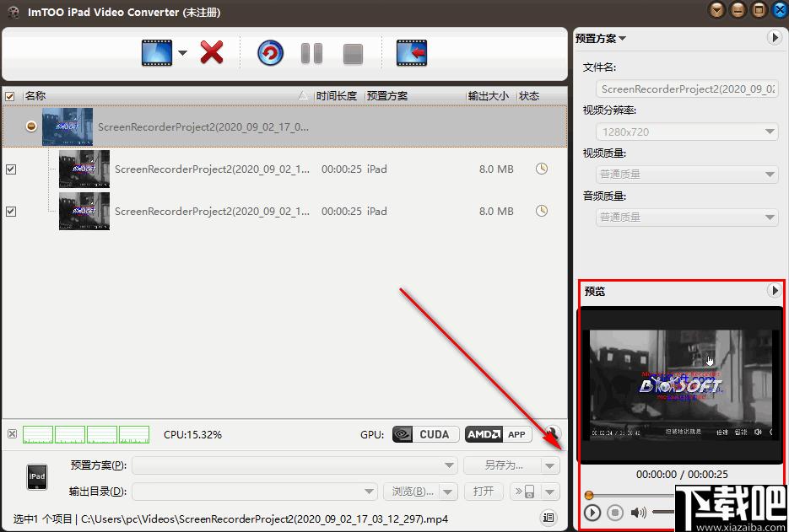This screenshot has height=532, width=789.
Task: Click the 另存为... button
Action: 503,465
